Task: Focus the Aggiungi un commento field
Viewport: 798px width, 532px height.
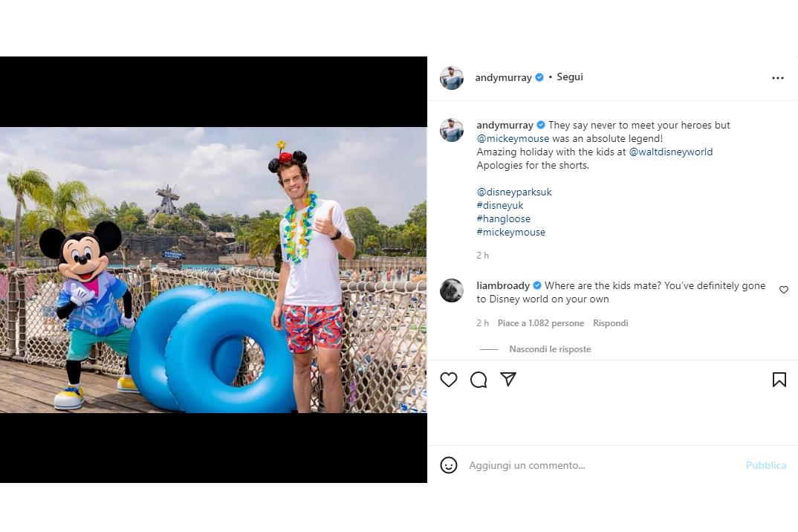Action: click(594, 465)
